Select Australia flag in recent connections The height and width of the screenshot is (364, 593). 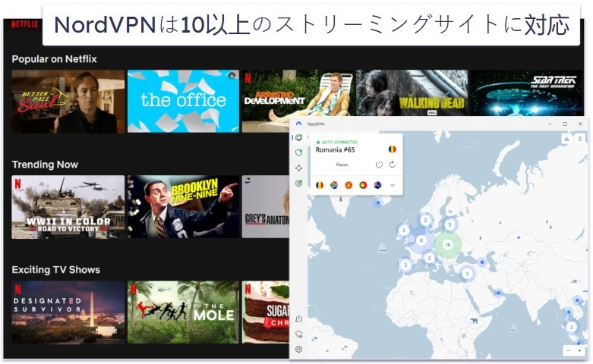377,185
